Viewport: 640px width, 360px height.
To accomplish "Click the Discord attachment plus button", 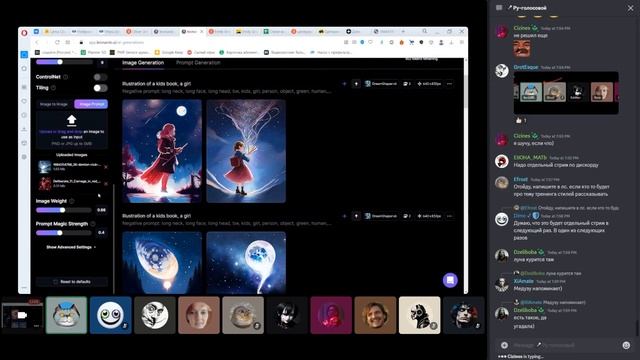I will point(504,345).
